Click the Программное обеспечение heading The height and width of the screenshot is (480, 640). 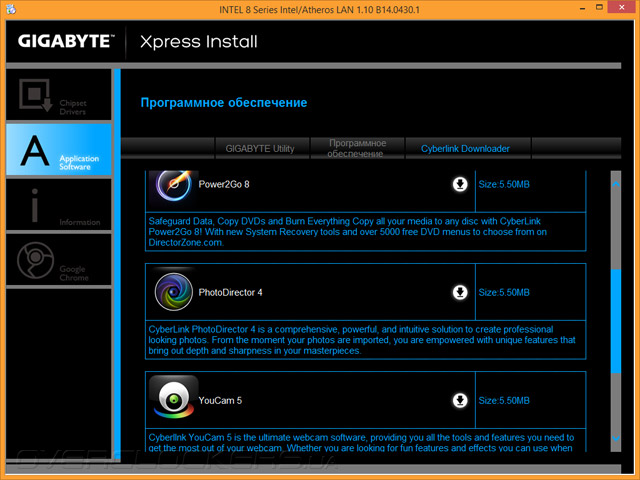pyautogui.click(x=224, y=102)
